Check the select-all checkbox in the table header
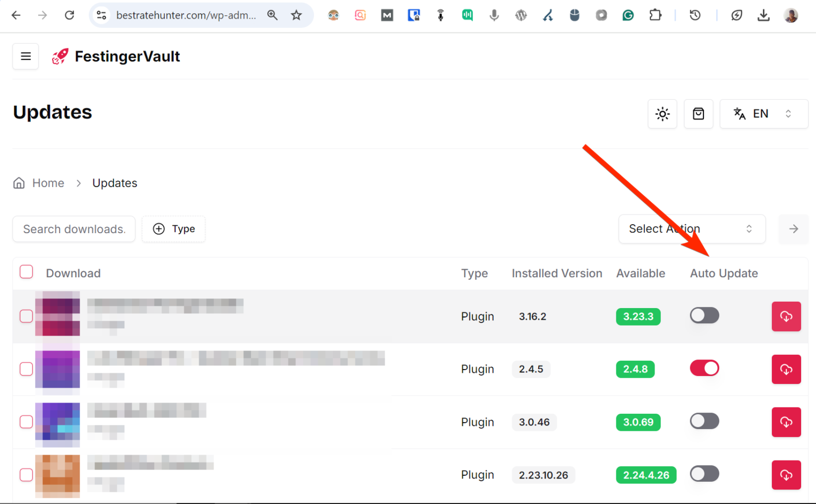Image resolution: width=816 pixels, height=504 pixels. point(26,271)
